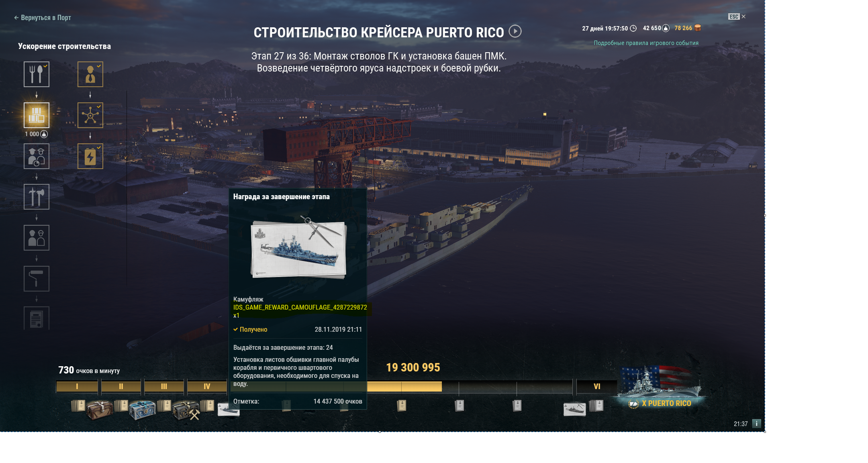Select the golden network nodes booster
The height and width of the screenshot is (463, 868).
click(90, 115)
